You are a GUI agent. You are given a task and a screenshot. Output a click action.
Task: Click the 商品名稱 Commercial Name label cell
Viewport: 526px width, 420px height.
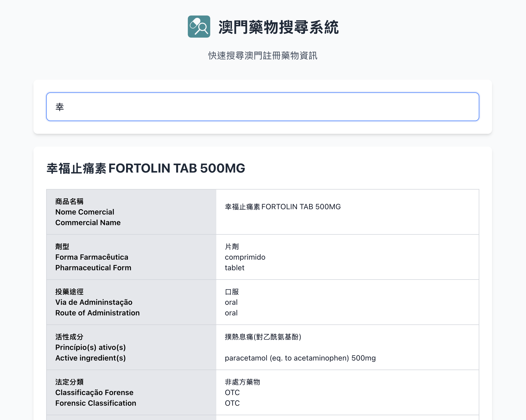tap(88, 212)
